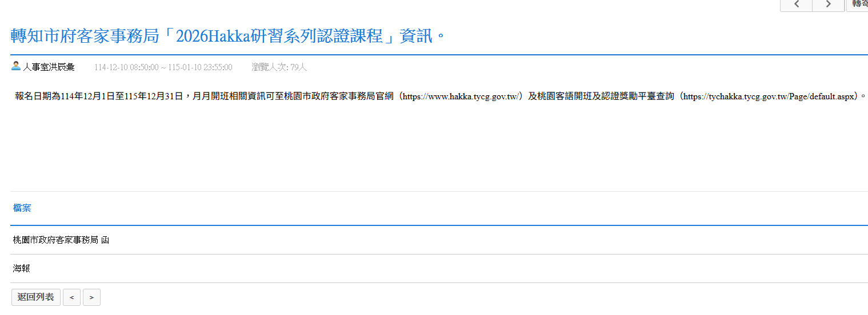
Task: Go to previous post with bottom < button
Action: tap(71, 297)
